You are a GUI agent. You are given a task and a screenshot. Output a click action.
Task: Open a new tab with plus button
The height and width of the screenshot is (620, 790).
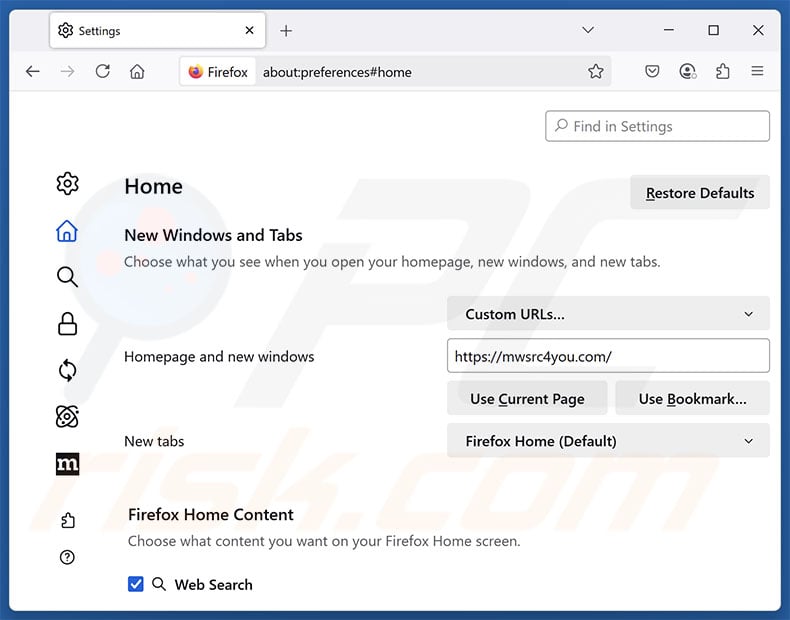click(286, 31)
